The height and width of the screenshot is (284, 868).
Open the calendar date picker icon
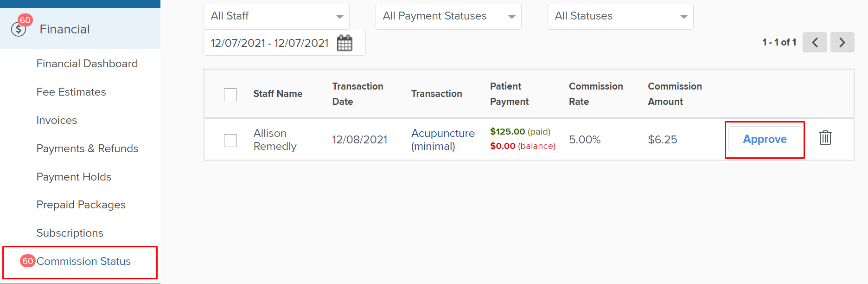tap(345, 43)
